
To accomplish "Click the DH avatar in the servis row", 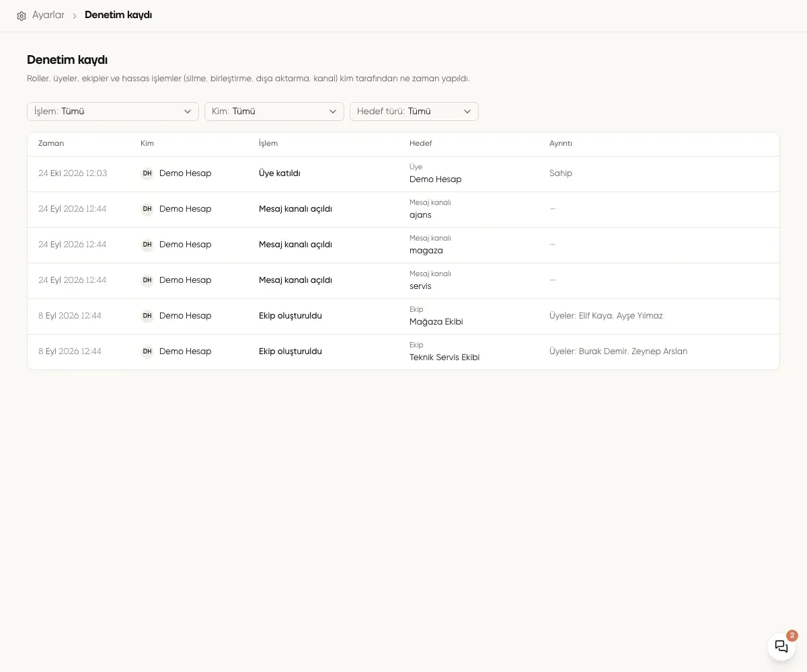I will tap(147, 280).
